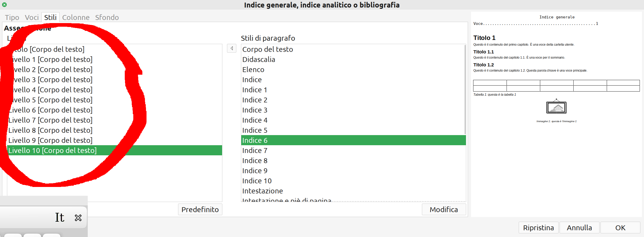Click Ripristina to reset settings

tap(538, 228)
